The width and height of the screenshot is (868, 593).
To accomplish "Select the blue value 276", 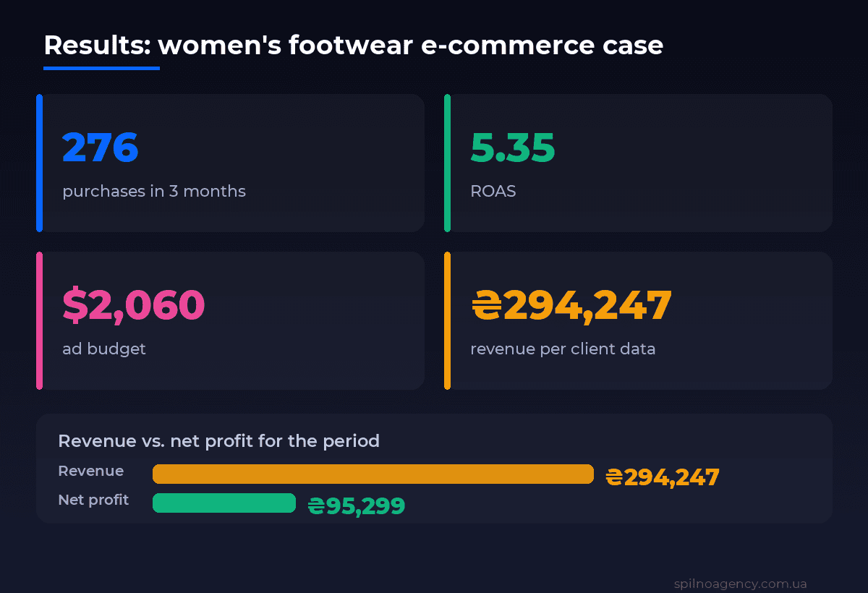I will click(100, 148).
